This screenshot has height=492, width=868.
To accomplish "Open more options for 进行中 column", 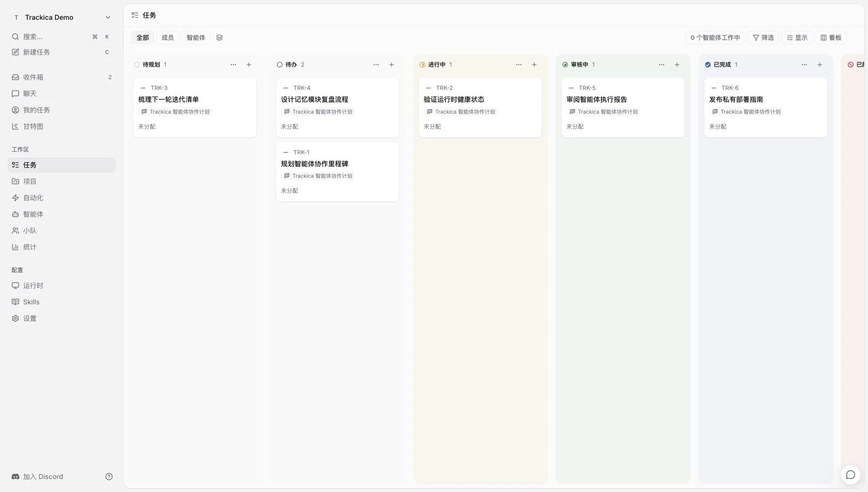I will [x=519, y=65].
